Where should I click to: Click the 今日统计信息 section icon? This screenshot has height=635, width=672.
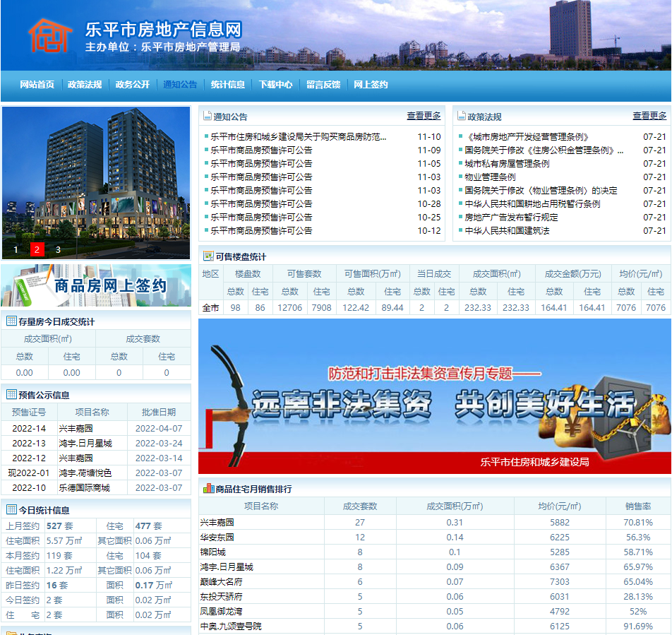(x=11, y=510)
